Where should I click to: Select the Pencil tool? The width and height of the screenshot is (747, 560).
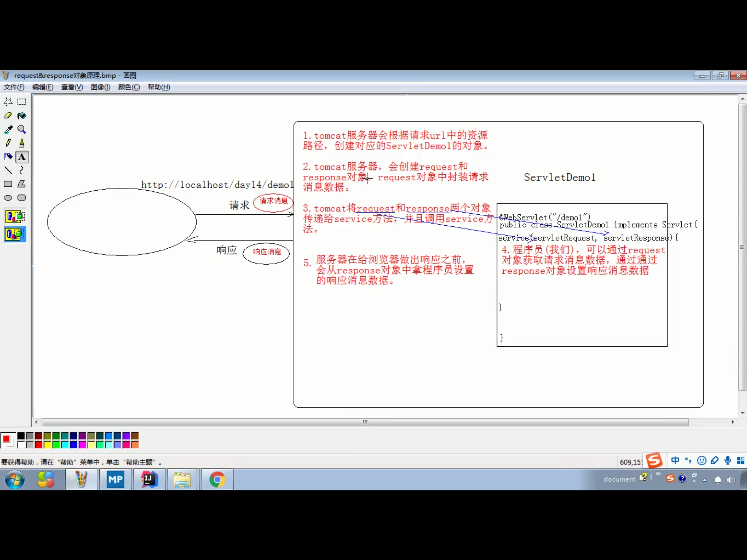(x=8, y=143)
